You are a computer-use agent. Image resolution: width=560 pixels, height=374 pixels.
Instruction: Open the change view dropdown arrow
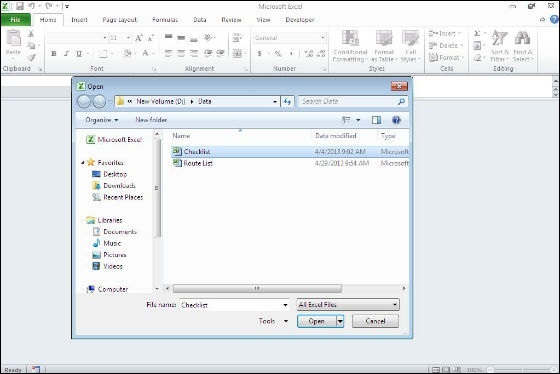(x=358, y=120)
